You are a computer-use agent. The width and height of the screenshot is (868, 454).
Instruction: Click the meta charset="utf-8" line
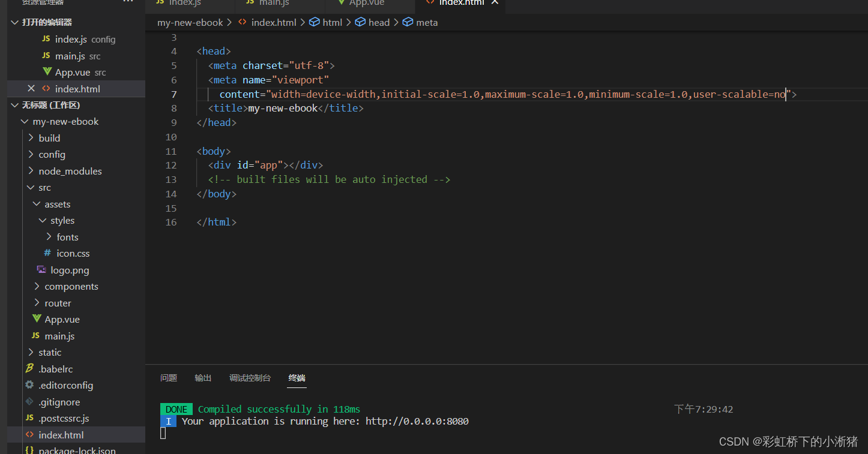coord(271,66)
